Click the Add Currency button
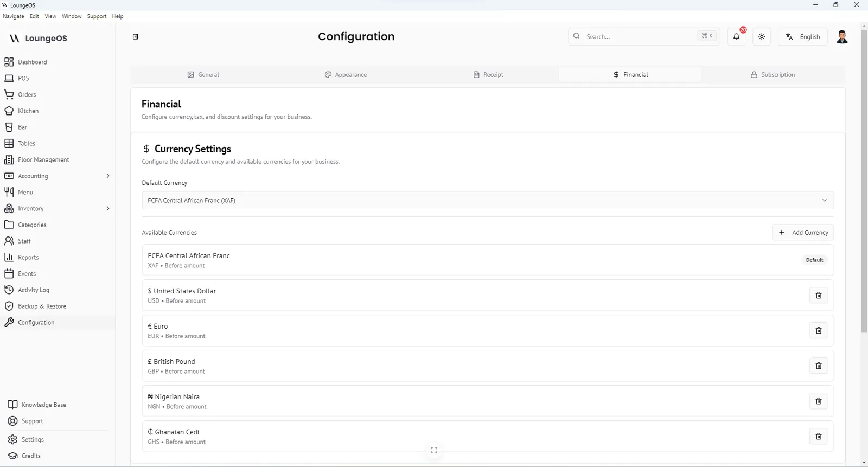The width and height of the screenshot is (868, 467). 803,232
